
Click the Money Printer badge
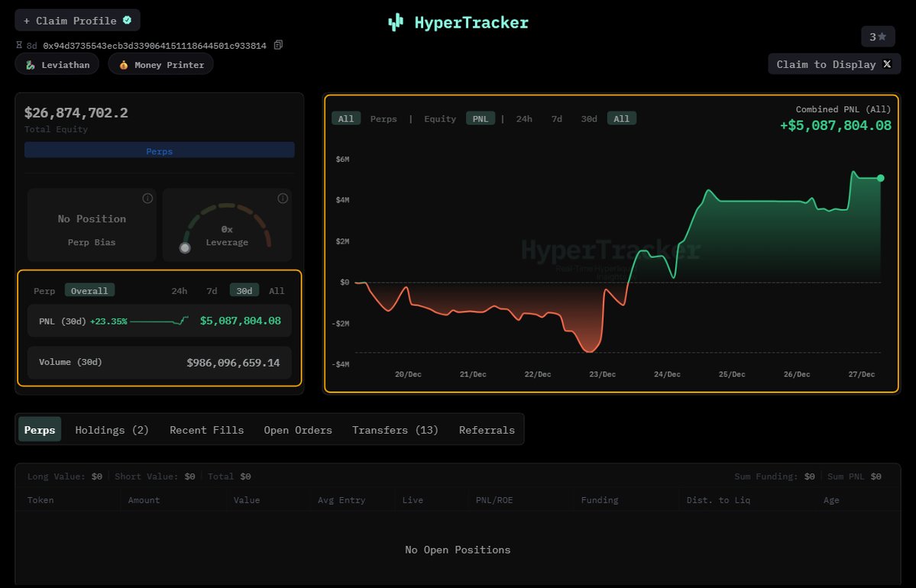(x=160, y=65)
